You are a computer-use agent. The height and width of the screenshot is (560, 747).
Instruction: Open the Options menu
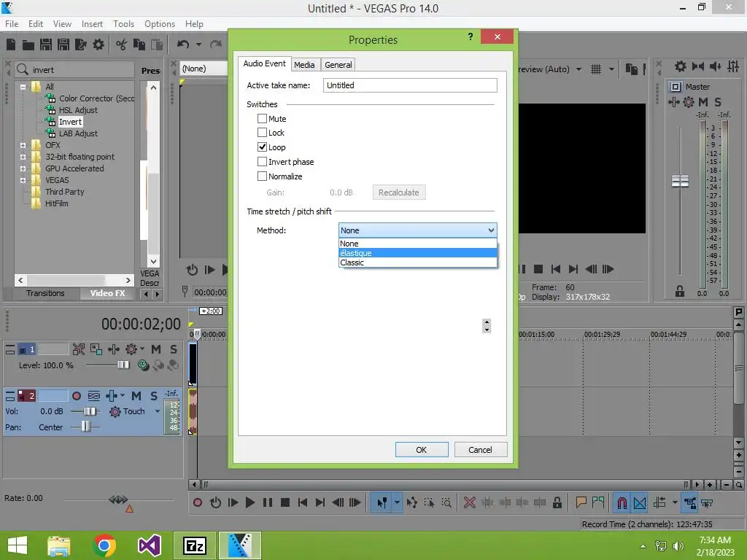point(160,24)
